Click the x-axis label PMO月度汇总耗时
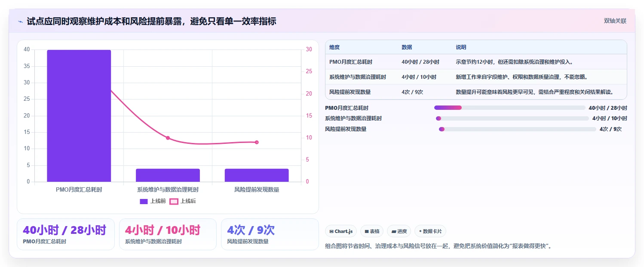 79,189
